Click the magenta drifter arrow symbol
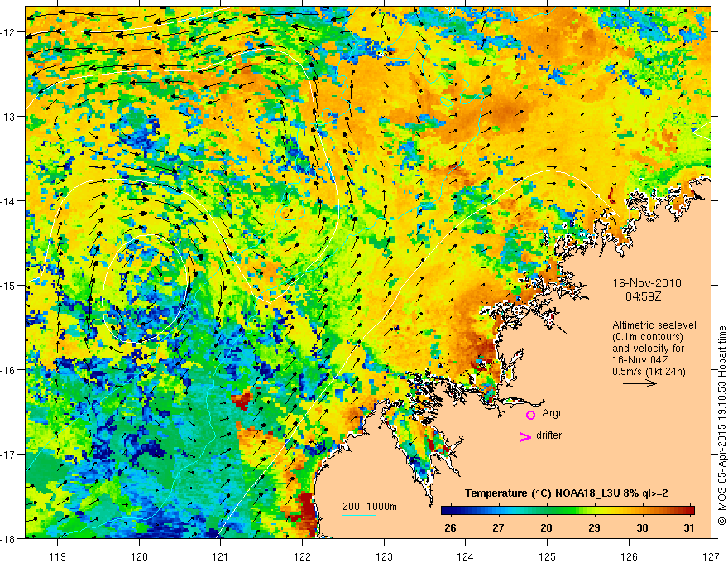 [x=525, y=436]
